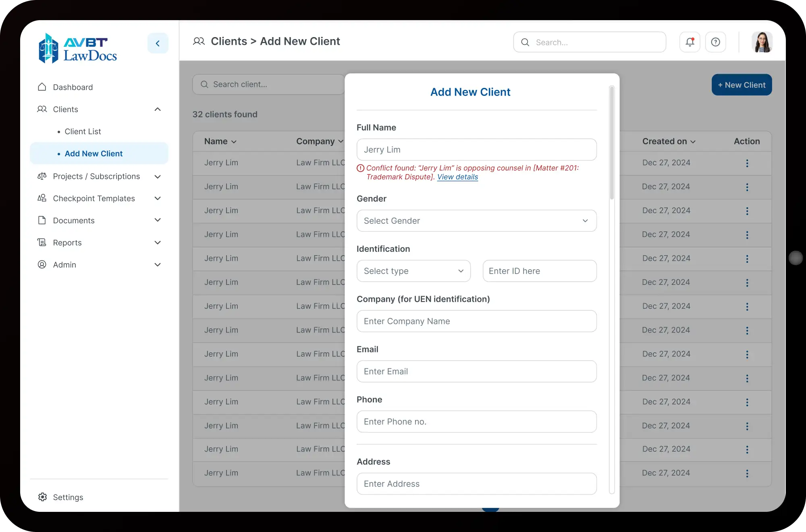Click the Full Name field
Viewport: 806px width, 532px height.
[x=476, y=150]
